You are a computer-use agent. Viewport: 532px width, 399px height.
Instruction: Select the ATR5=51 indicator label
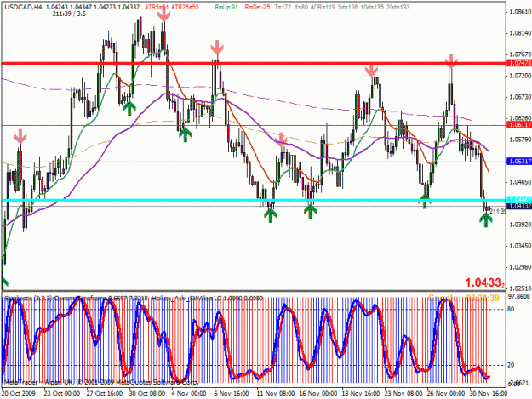[x=157, y=7]
